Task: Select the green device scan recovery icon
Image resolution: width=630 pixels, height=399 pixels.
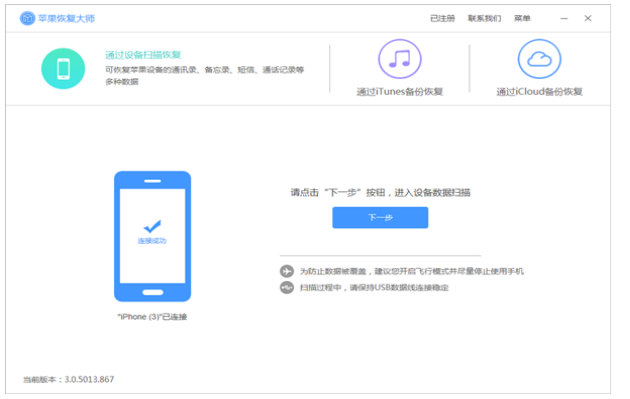Action: 63,68
